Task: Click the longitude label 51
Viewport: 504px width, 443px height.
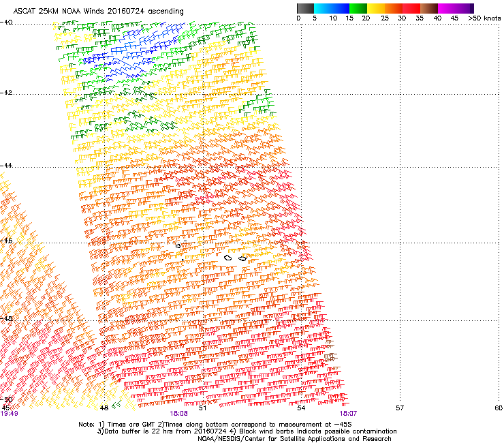Action: 202,408
